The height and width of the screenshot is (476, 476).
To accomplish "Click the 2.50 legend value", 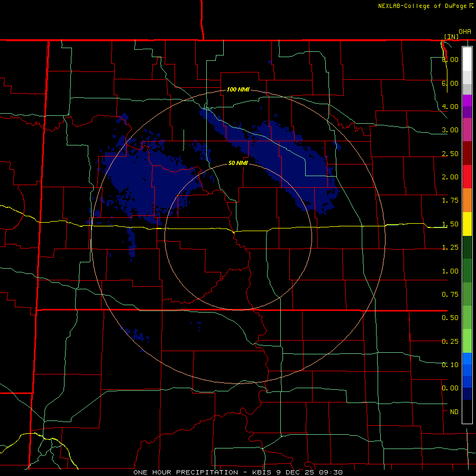I will 450,153.
